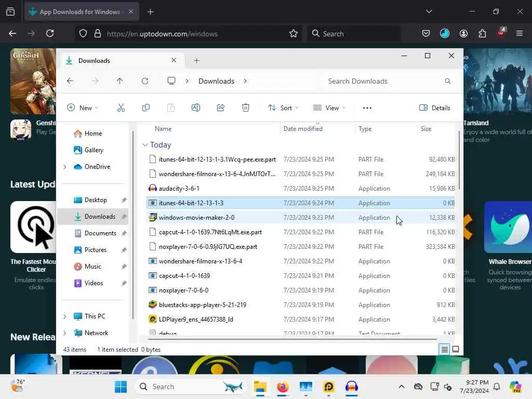Click the Firefox Search box
The image size is (532, 399).
click(353, 34)
